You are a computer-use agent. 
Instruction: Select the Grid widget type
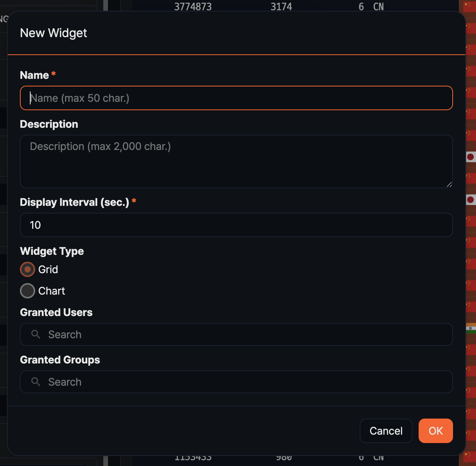27,269
